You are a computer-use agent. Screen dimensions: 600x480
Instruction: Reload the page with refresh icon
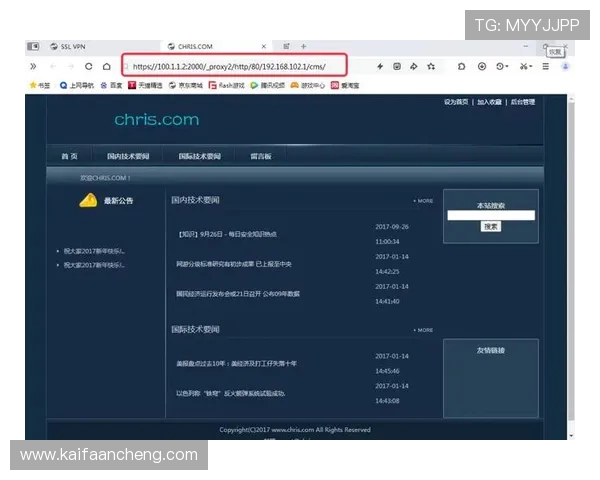pos(88,67)
